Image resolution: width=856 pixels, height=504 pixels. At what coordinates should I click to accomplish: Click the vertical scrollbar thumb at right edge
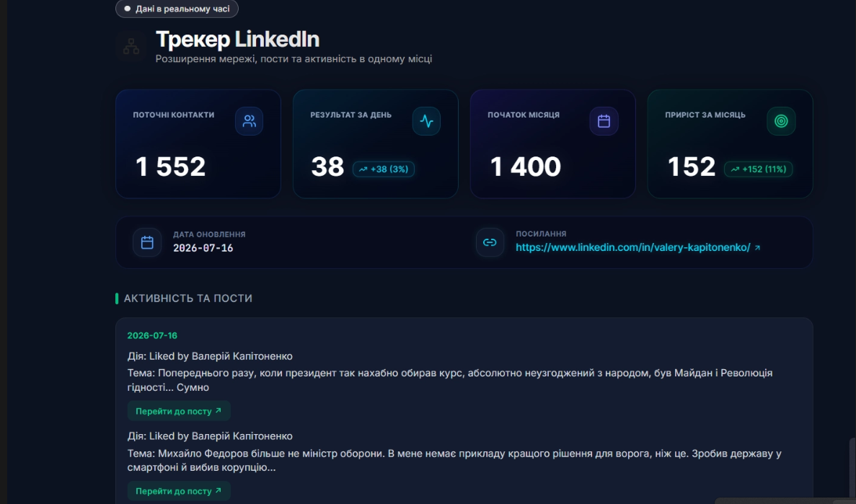tap(852, 467)
